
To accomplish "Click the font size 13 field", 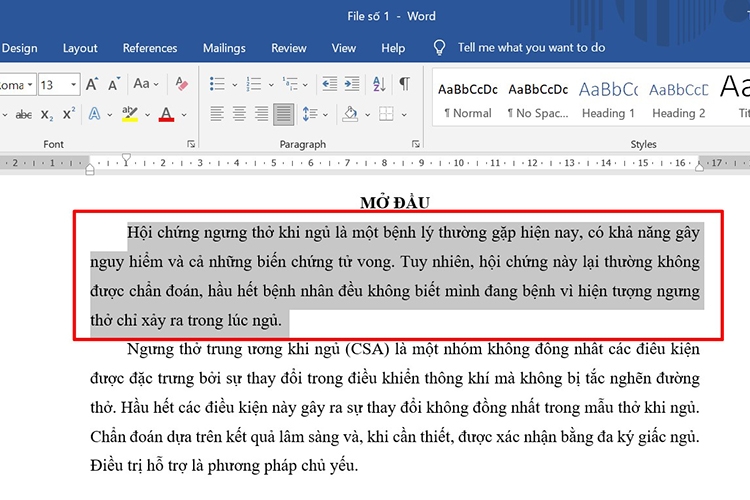I will point(54,85).
